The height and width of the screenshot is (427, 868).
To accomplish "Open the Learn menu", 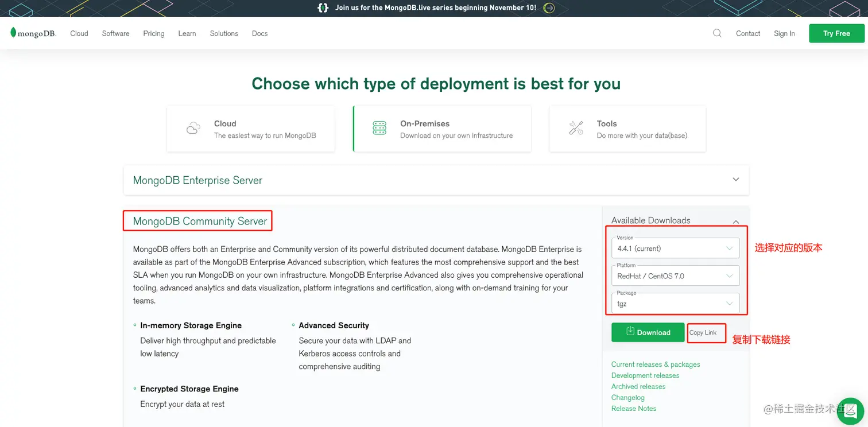I will click(x=187, y=33).
